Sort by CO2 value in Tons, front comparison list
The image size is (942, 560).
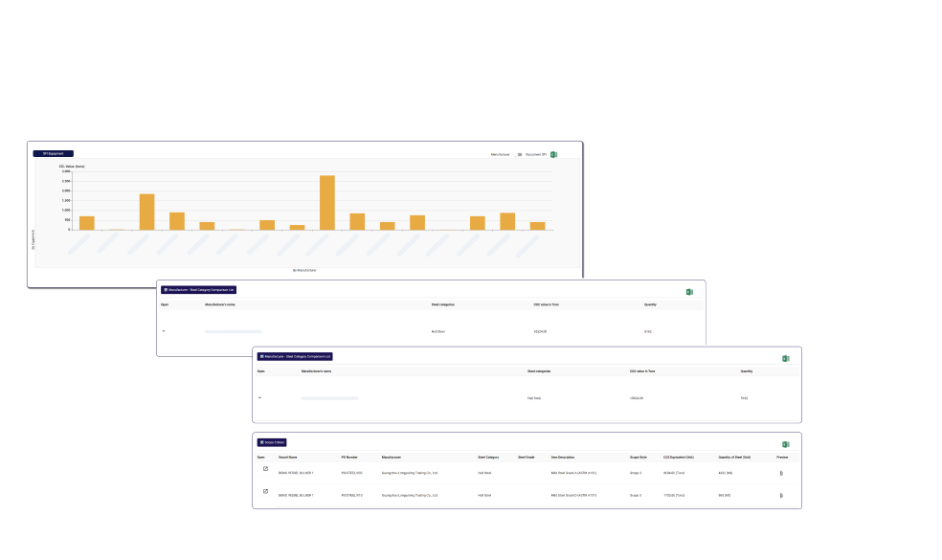[x=642, y=371]
